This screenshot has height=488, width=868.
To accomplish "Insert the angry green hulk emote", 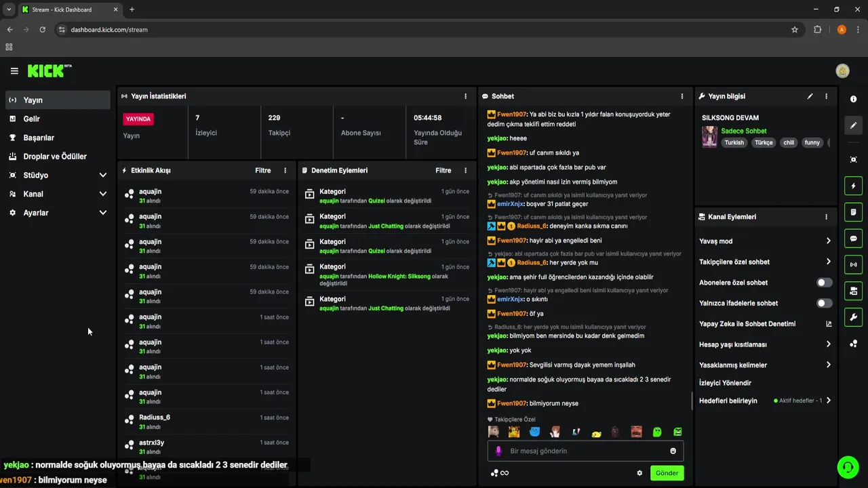I will (677, 432).
